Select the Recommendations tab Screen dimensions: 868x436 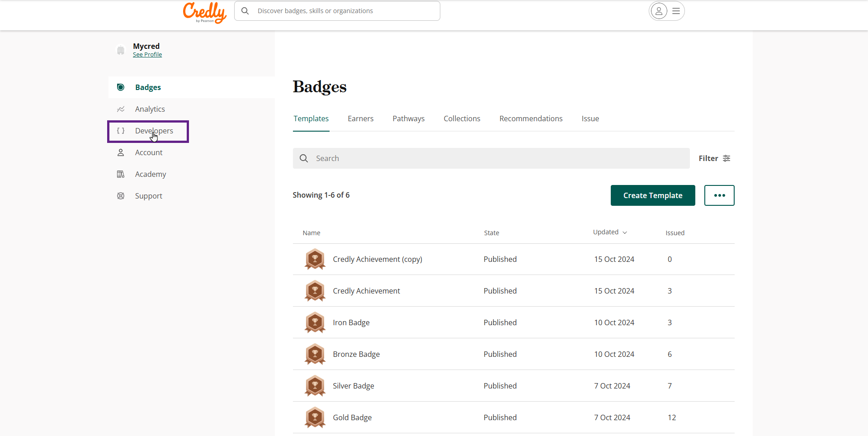tap(531, 118)
